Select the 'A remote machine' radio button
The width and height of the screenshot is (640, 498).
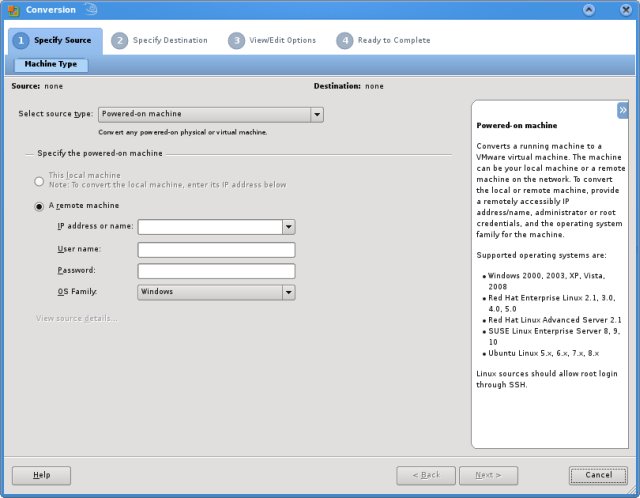click(39, 206)
